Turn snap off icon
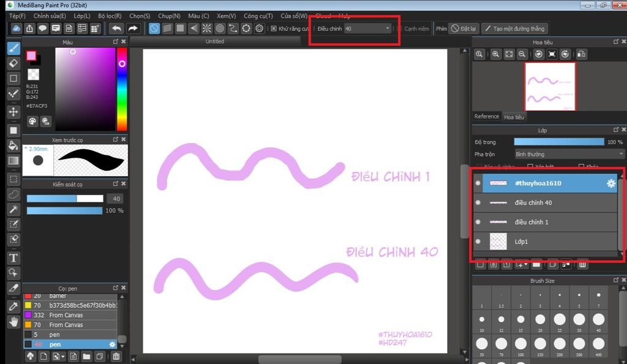627x364 pixels. 154,28
